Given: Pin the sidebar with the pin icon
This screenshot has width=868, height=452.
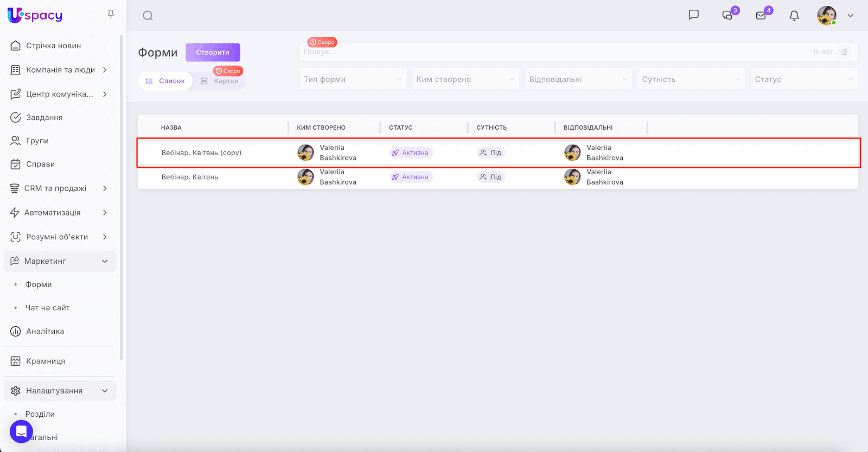Looking at the screenshot, I should pos(111,14).
